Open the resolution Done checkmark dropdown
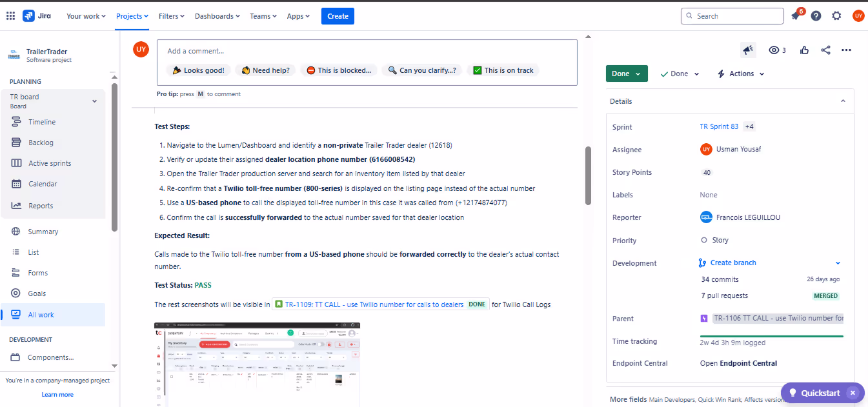 [680, 74]
